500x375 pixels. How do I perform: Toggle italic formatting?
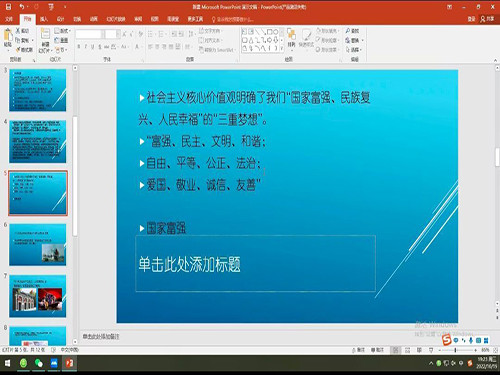click(x=85, y=47)
